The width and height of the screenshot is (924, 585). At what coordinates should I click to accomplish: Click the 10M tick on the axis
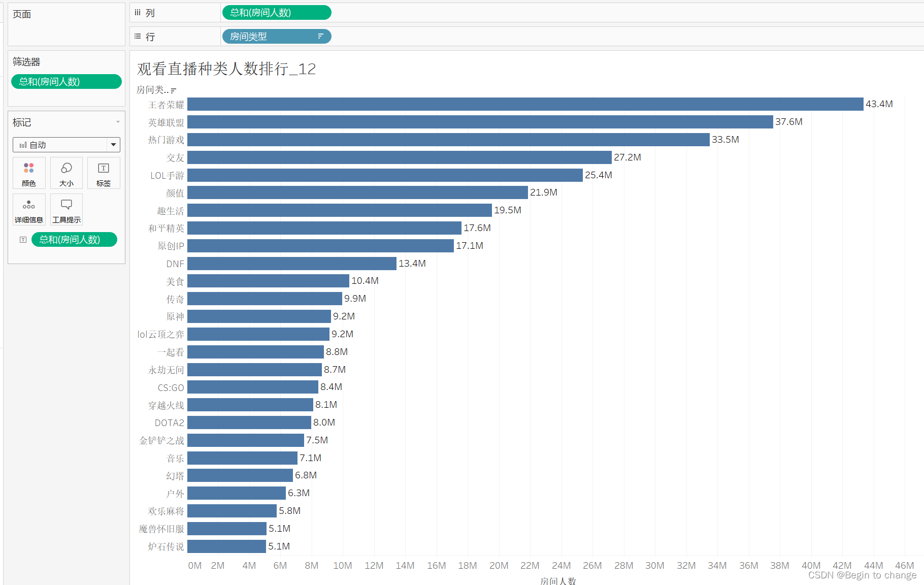pyautogui.click(x=343, y=566)
